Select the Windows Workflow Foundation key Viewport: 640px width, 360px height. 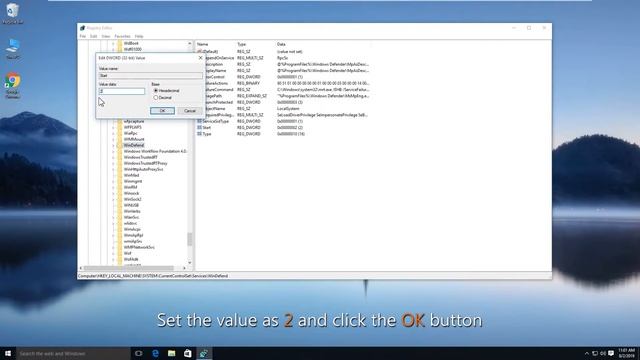(x=155, y=151)
